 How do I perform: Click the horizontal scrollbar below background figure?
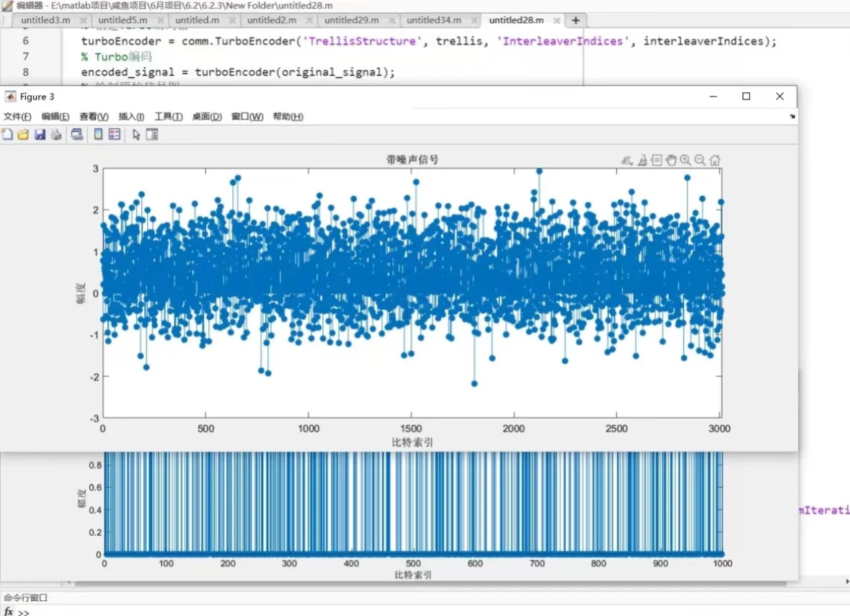(x=431, y=584)
